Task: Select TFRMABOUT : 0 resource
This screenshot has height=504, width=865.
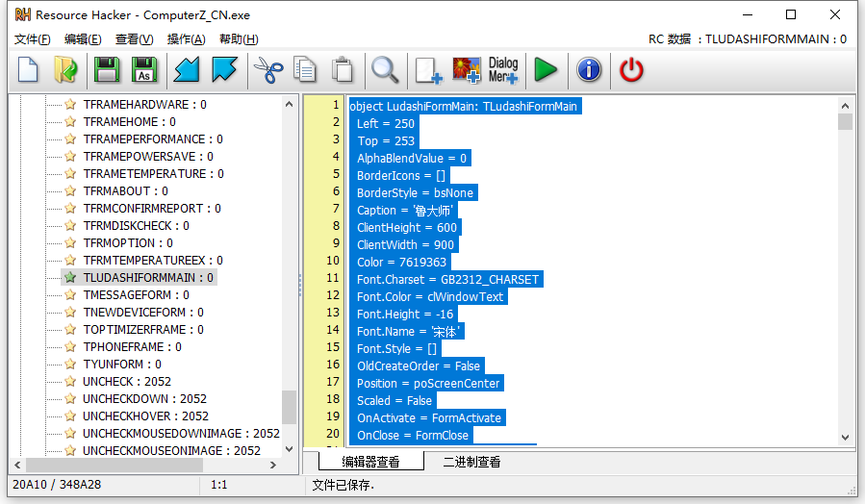Action: tap(126, 190)
